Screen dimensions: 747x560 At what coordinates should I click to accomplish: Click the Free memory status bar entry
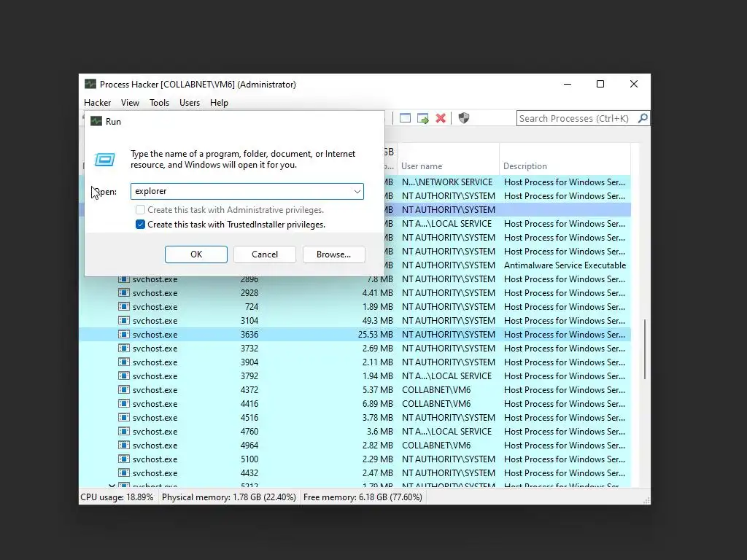(x=363, y=497)
